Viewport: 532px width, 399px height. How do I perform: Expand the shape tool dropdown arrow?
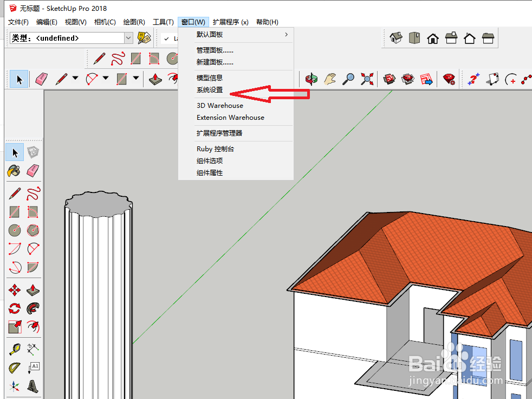pos(136,78)
